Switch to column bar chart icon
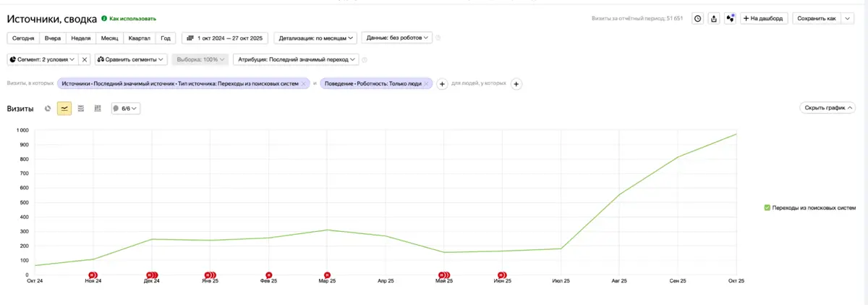 tap(98, 109)
